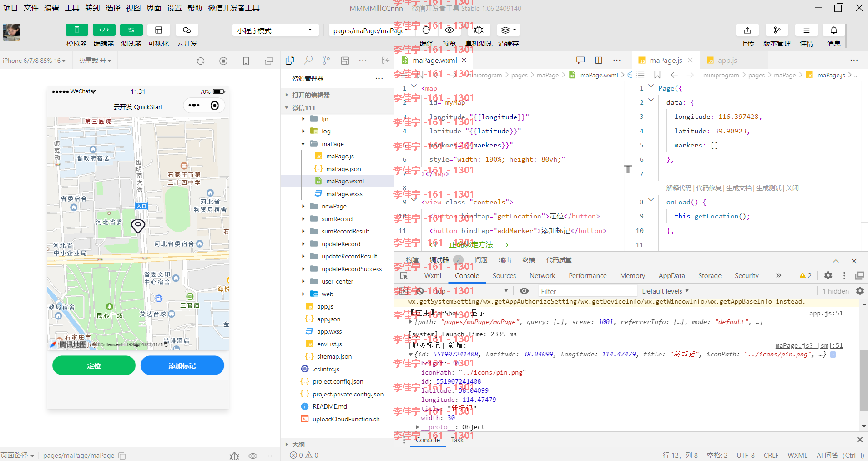Toggle the editor (编辑器) panel button
Screen dimensions: 868x461
click(104, 30)
